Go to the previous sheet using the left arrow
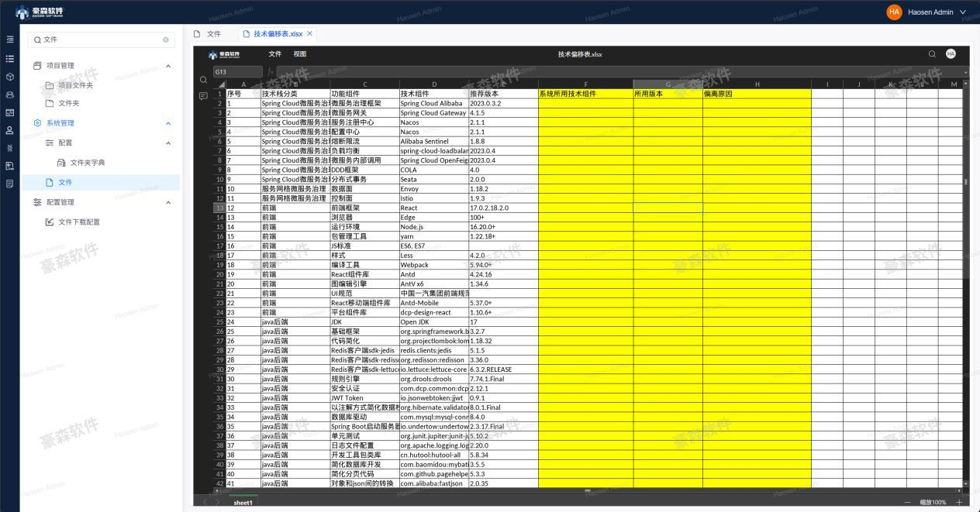Screen dimensions: 980x512 pyautogui.click(x=206, y=502)
